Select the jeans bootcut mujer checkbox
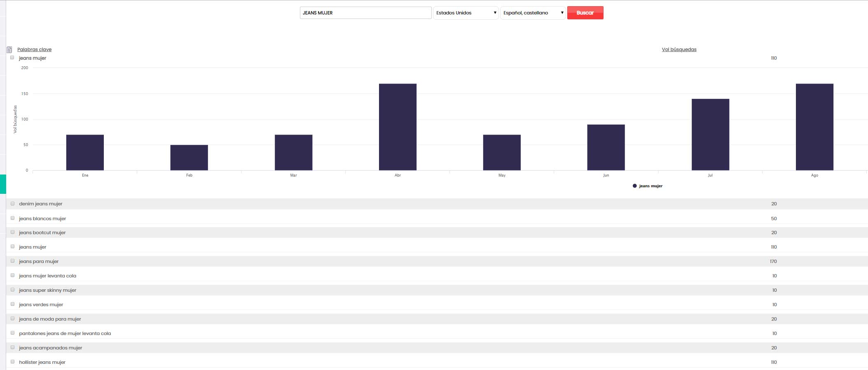This screenshot has width=868, height=370. [x=12, y=233]
